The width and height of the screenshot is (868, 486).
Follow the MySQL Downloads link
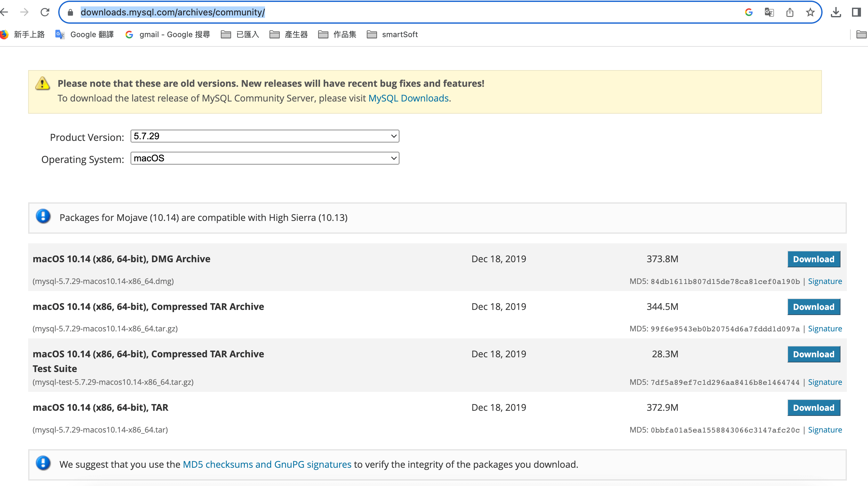coord(408,98)
